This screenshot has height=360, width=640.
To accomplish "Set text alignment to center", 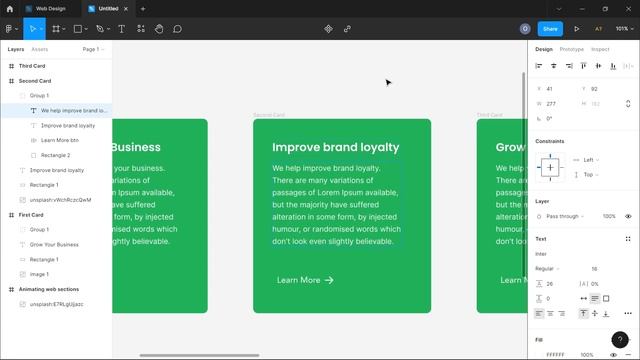I will pyautogui.click(x=550, y=313).
